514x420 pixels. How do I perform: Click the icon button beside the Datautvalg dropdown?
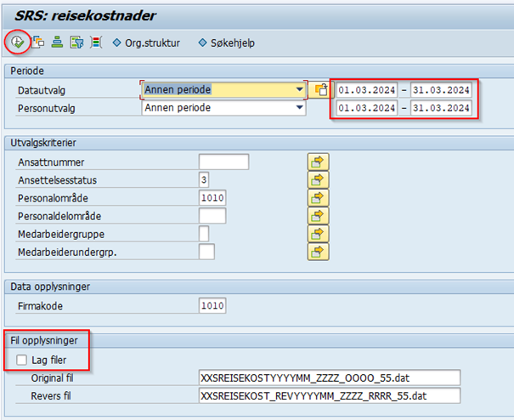pos(319,89)
